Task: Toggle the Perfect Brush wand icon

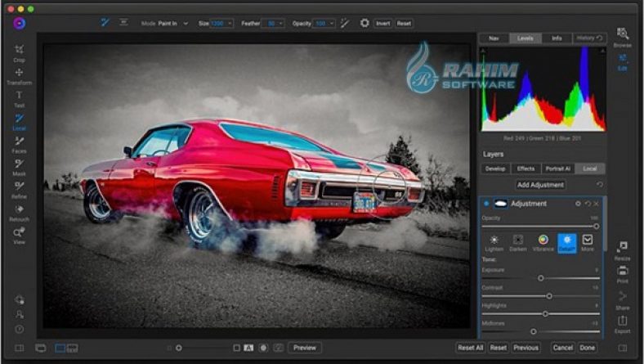Action: pos(345,24)
